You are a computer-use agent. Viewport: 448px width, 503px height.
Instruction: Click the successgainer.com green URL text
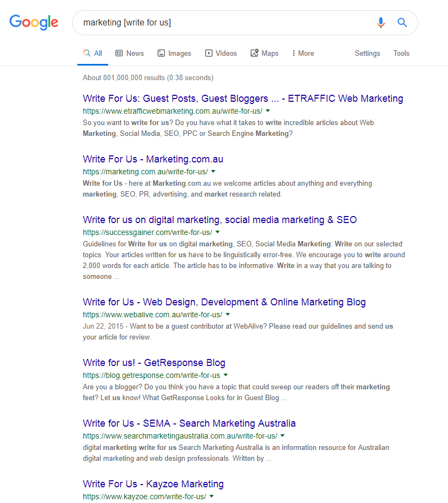(147, 232)
